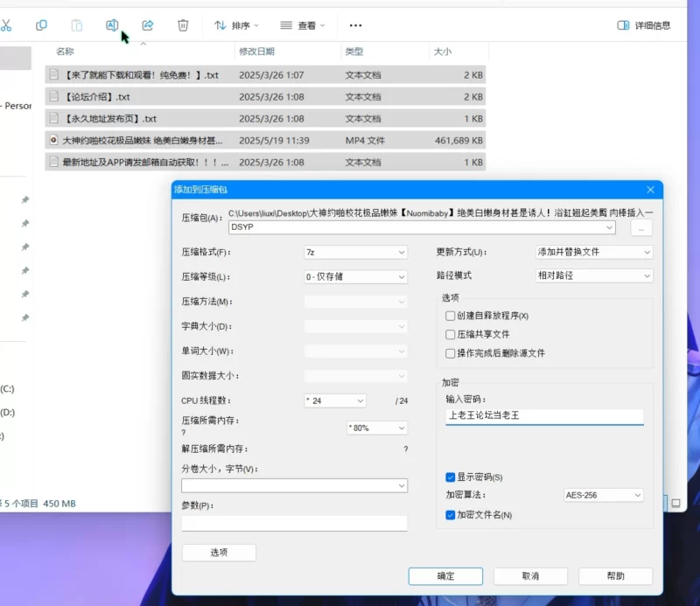Click the Paste clipboard icon in Explorer toolbar
700x606 pixels.
[77, 25]
